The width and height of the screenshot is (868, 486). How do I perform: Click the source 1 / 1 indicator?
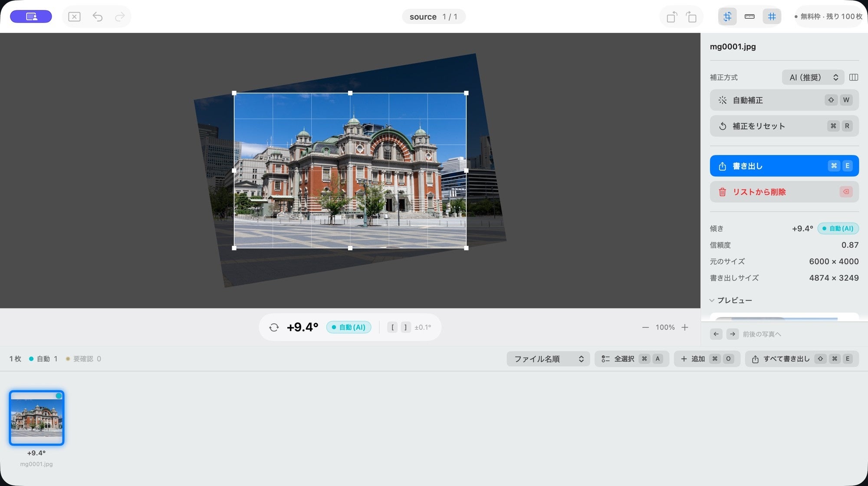pos(434,17)
